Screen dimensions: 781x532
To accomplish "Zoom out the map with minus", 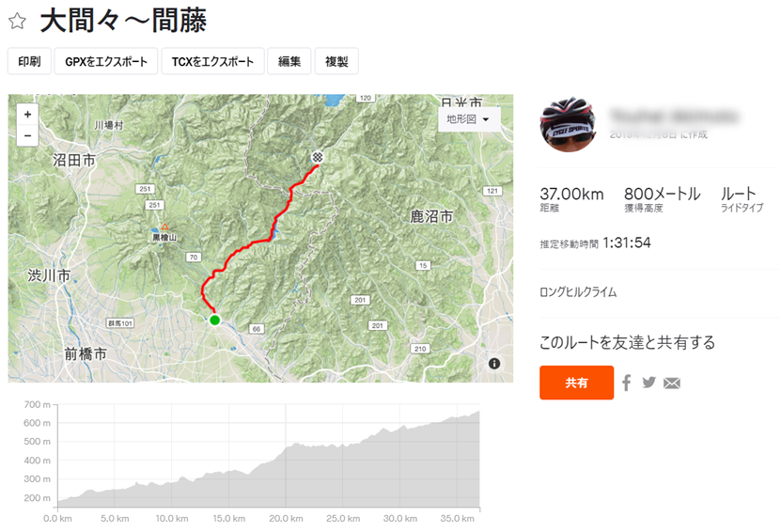I will 27,135.
